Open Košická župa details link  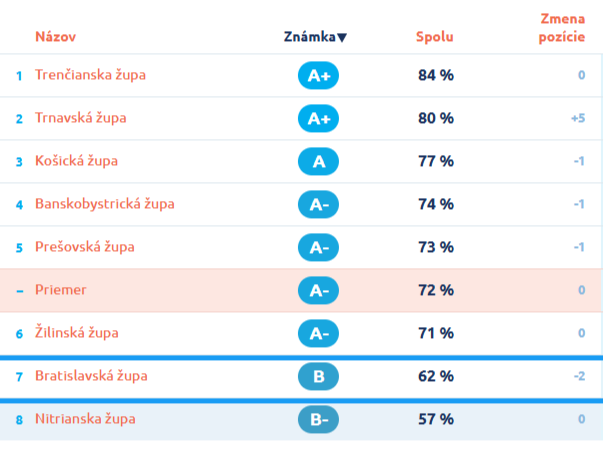pos(77,161)
